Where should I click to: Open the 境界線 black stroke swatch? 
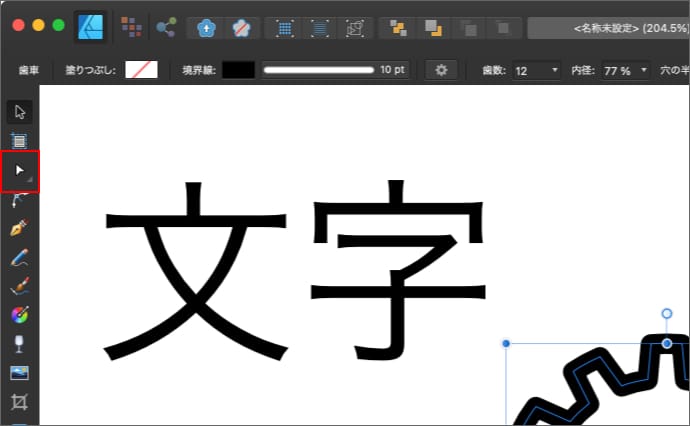pos(238,71)
